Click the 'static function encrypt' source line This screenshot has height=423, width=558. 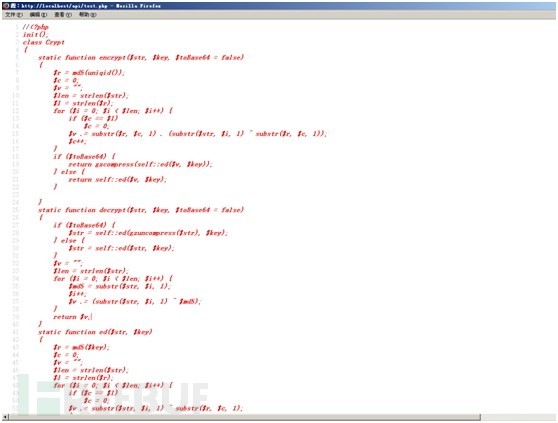141,57
